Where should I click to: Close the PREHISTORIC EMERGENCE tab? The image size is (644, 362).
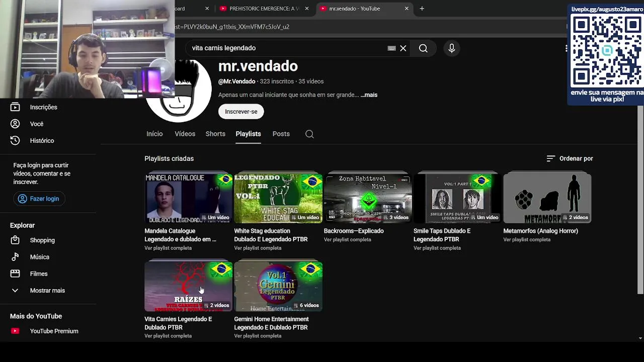click(x=306, y=9)
